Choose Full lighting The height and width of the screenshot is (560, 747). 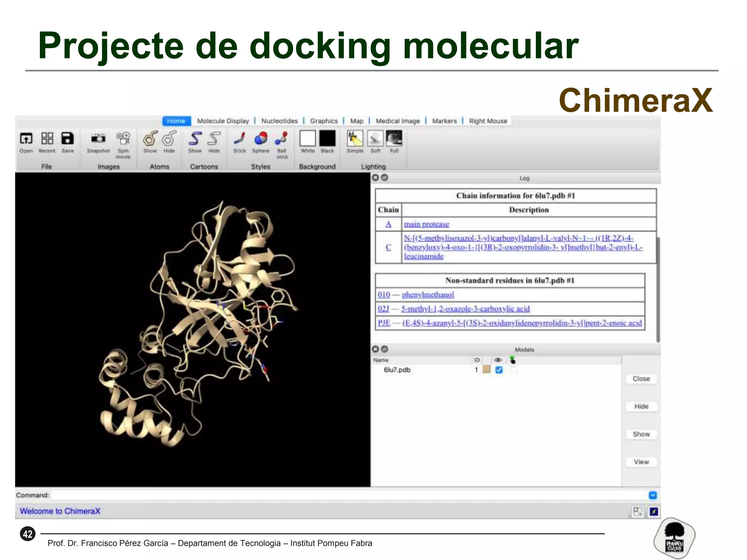pos(394,142)
